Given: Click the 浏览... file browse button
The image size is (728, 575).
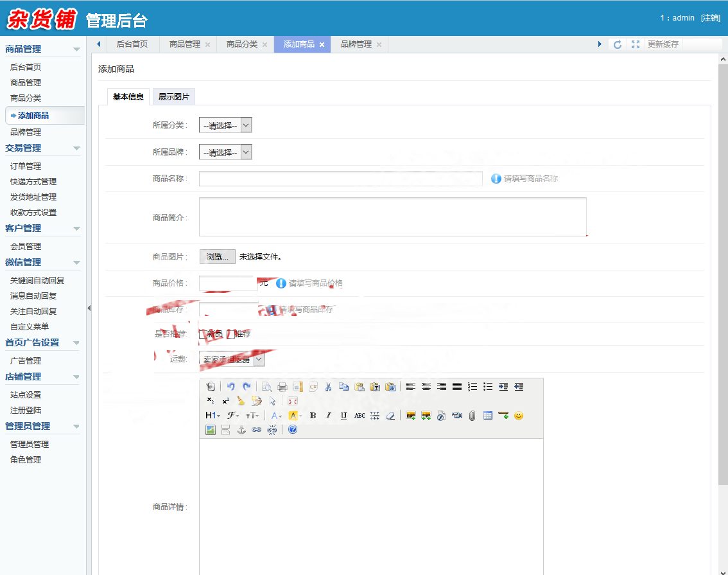Looking at the screenshot, I should point(218,257).
